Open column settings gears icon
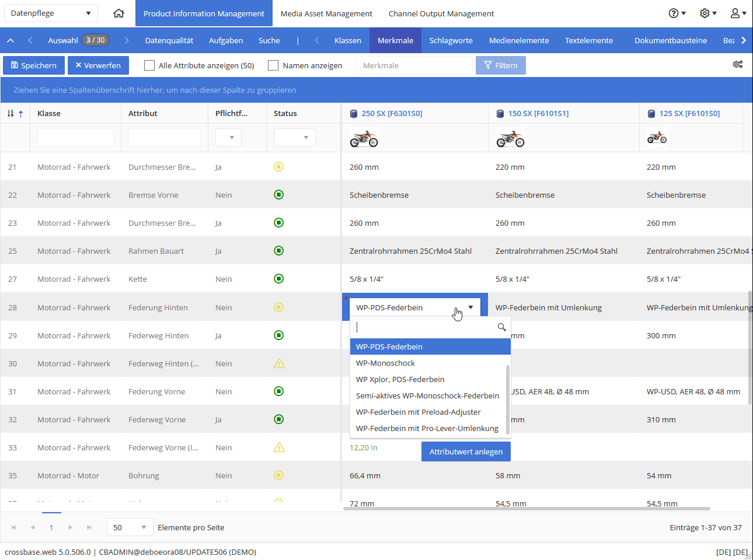This screenshot has width=753, height=560. point(738,64)
